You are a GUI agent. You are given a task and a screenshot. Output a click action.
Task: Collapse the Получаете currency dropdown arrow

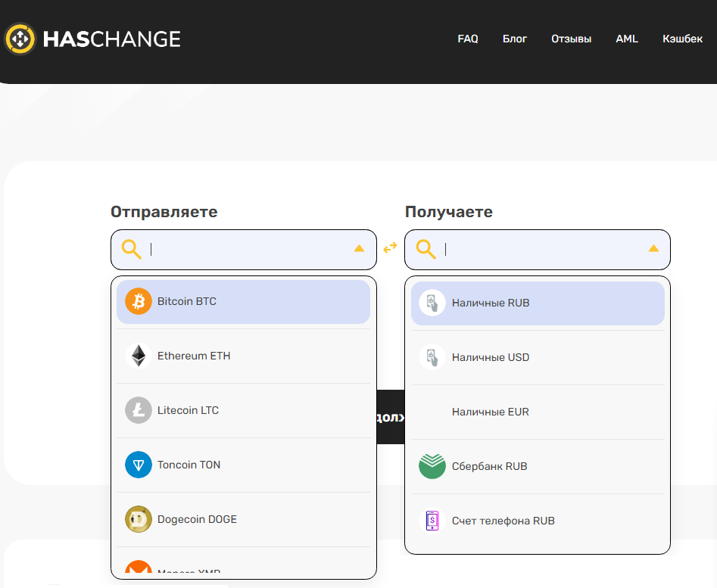pyautogui.click(x=654, y=248)
